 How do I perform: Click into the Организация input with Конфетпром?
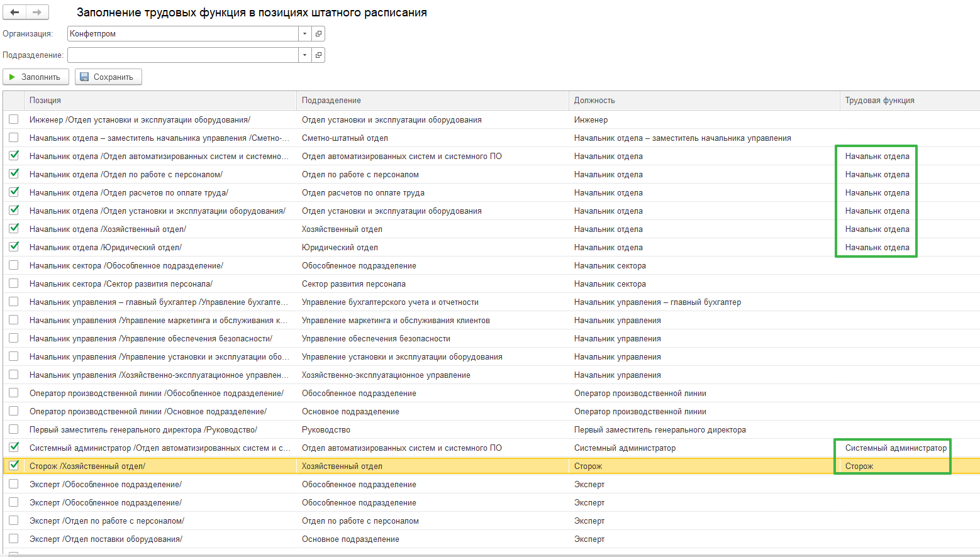[182, 34]
